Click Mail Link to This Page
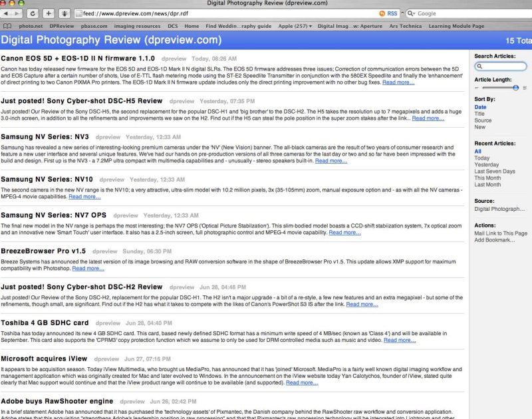Image resolution: width=532 pixels, height=419 pixels. point(501,233)
